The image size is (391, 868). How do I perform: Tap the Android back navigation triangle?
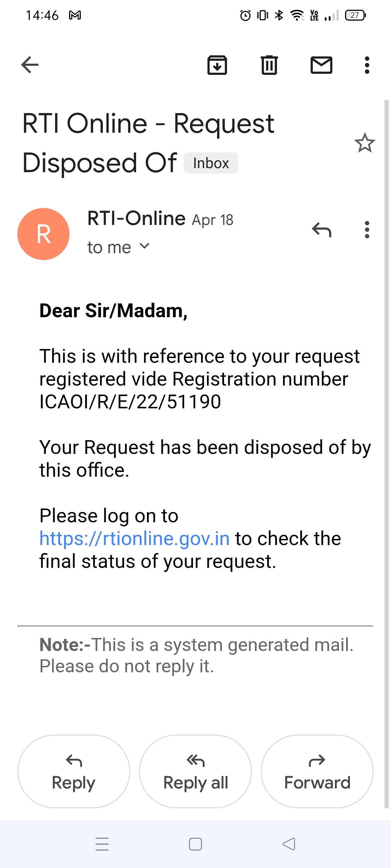point(289,844)
